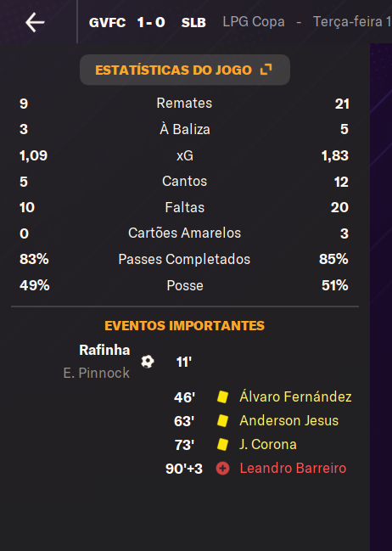Open the Estatísticas do Jogo button
Viewport: 392px width, 551px height.
[185, 70]
